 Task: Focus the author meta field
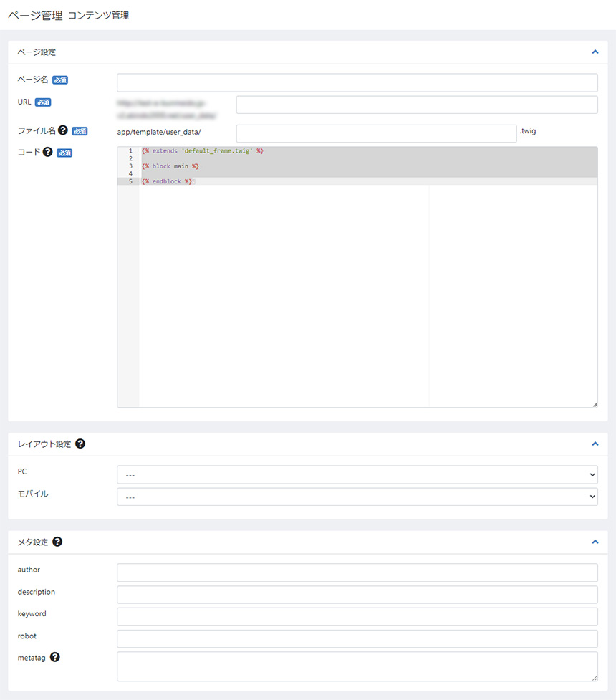[357, 572]
